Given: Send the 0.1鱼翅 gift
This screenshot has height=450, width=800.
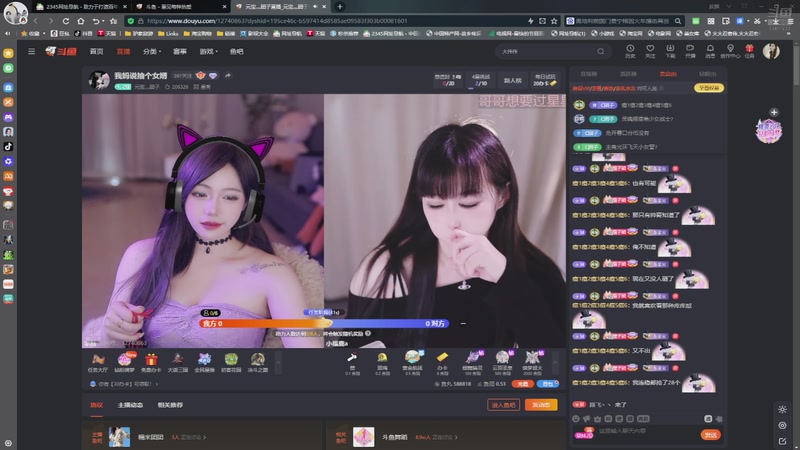Looking at the screenshot, I should click(x=352, y=362).
